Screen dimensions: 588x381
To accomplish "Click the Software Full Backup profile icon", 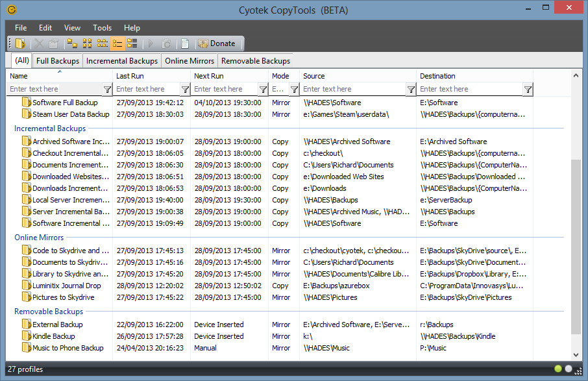I will pyautogui.click(x=26, y=103).
